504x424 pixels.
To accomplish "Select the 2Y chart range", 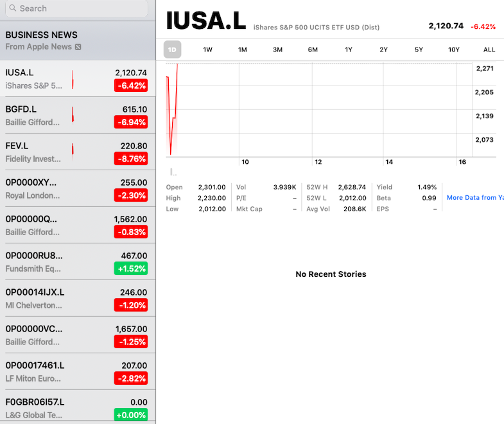I will (x=384, y=49).
